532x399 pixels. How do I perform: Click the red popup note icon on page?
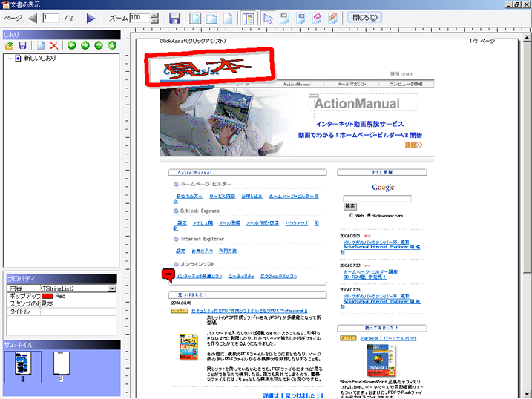pos(168,275)
